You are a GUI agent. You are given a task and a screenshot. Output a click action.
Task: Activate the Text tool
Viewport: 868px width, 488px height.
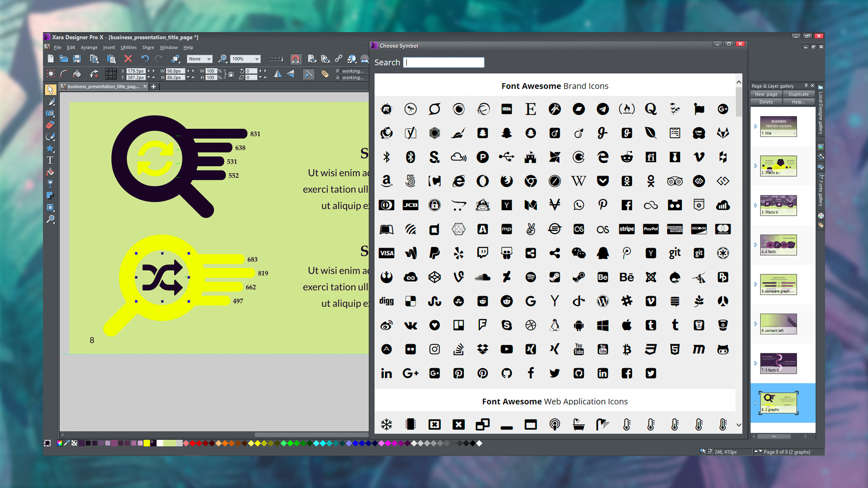[x=50, y=160]
